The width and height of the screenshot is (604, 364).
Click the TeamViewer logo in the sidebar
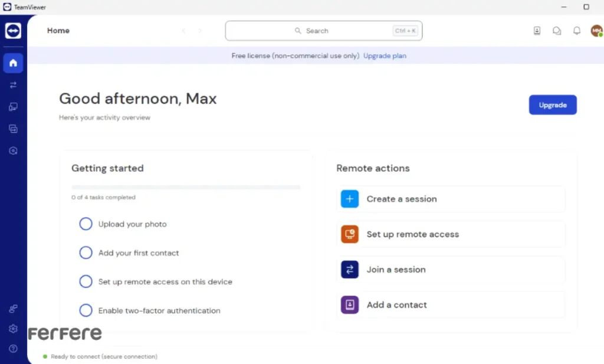click(x=13, y=31)
